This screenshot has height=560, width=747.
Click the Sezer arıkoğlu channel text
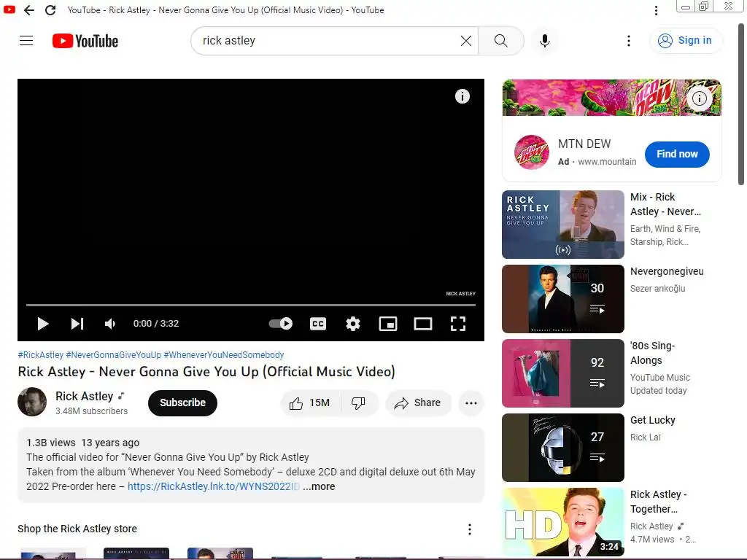pyautogui.click(x=657, y=289)
